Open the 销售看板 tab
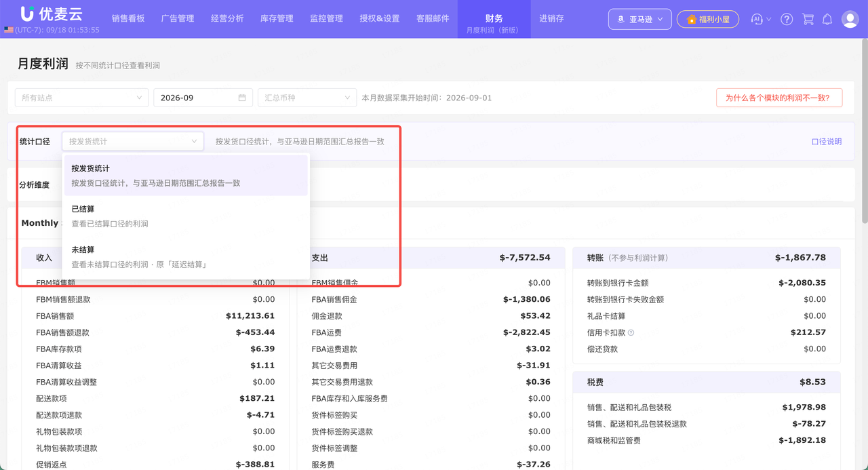The image size is (868, 470). point(128,19)
